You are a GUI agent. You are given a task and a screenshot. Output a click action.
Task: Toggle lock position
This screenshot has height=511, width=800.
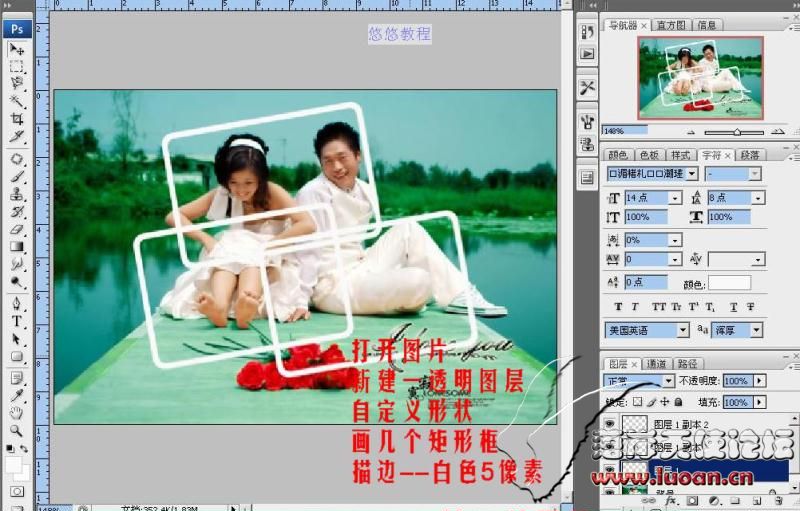(x=664, y=402)
